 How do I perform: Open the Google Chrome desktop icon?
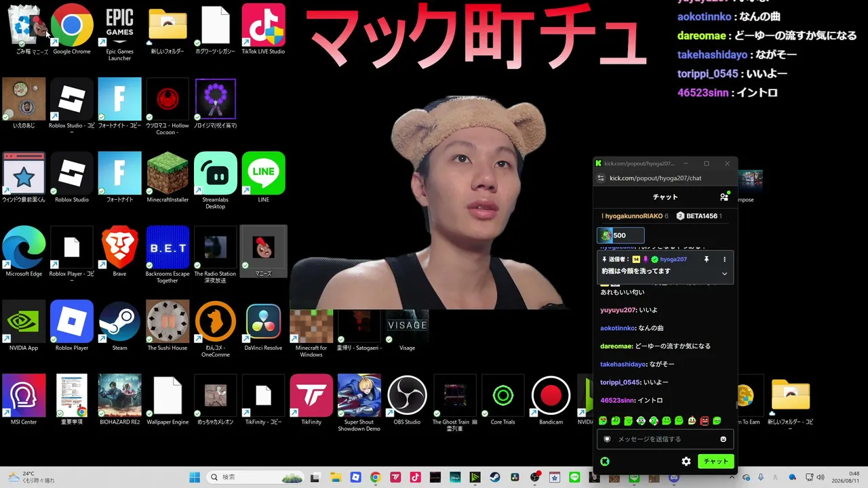[x=71, y=28]
